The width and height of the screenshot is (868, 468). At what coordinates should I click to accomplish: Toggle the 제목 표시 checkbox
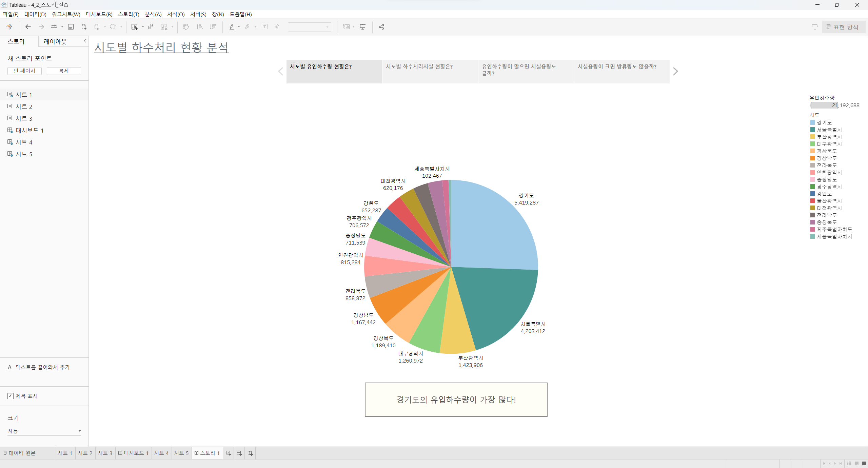click(11, 396)
